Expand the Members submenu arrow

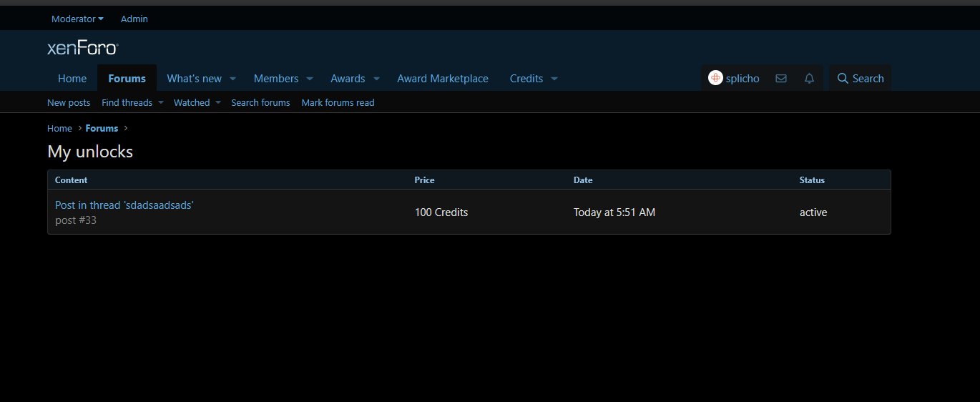[310, 79]
